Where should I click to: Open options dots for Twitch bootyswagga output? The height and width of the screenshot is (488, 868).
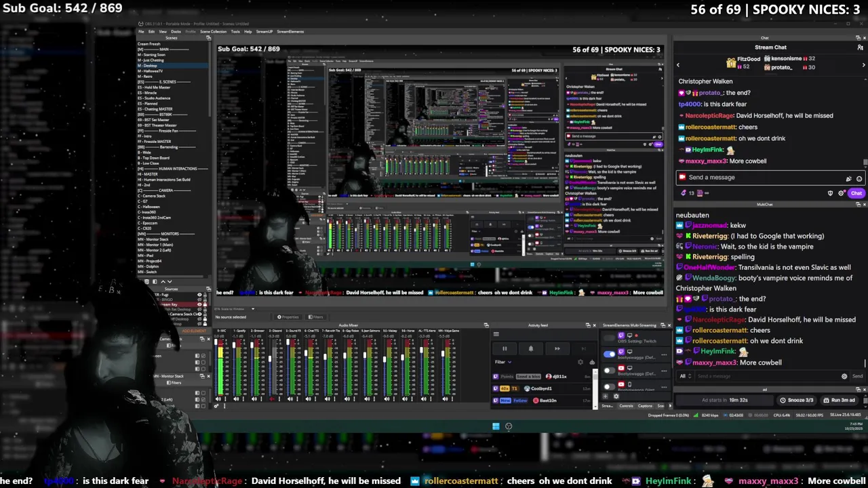(664, 354)
